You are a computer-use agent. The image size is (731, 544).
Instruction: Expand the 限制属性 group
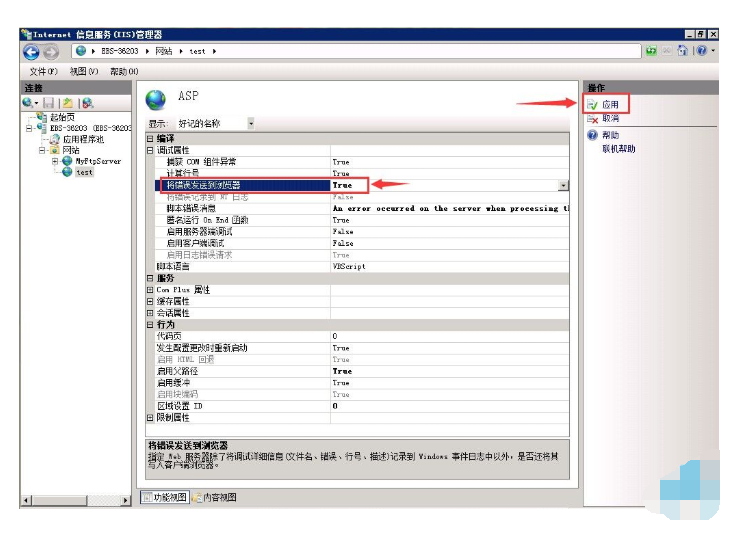tap(150, 418)
